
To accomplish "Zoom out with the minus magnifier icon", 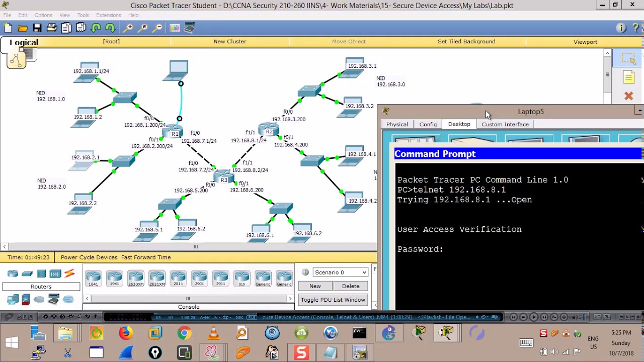I will pos(157,28).
